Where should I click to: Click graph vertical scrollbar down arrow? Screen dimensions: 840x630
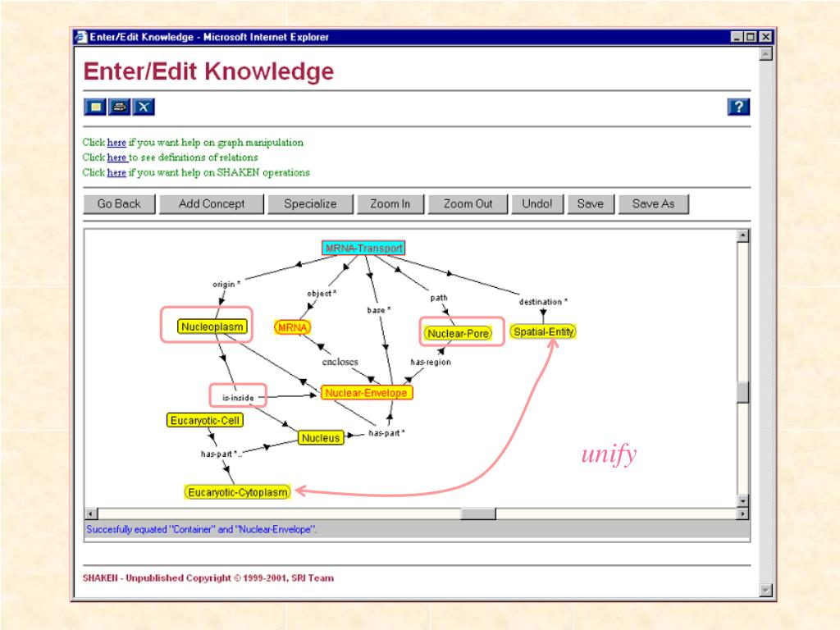pyautogui.click(x=742, y=501)
